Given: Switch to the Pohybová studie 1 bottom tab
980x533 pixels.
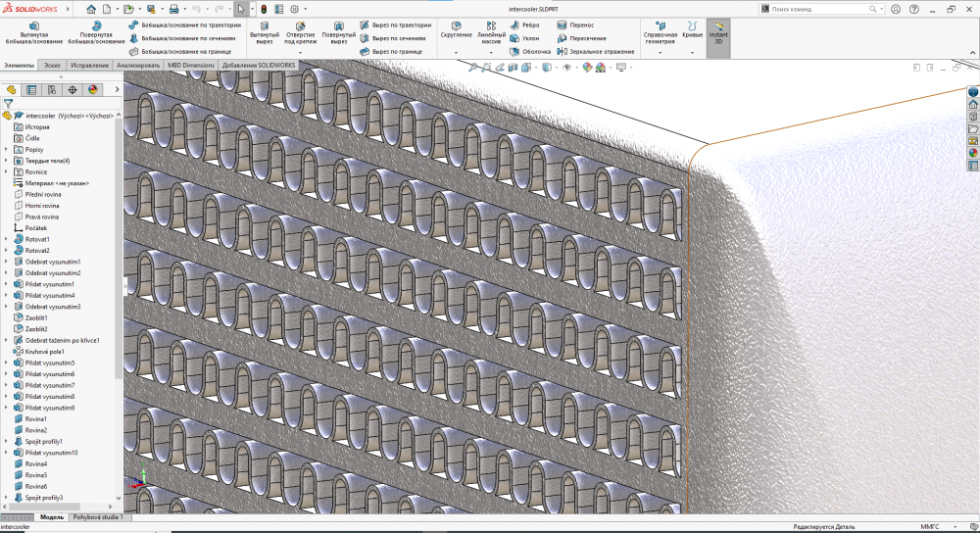Looking at the screenshot, I should click(x=99, y=516).
